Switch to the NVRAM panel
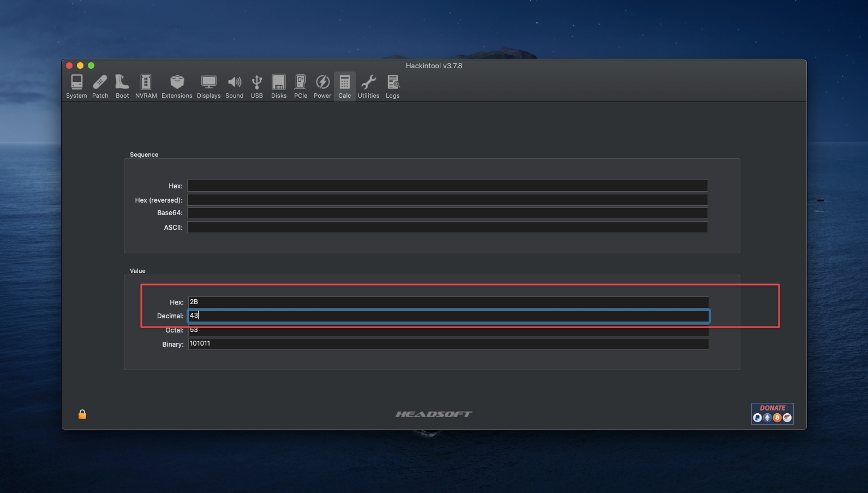The width and height of the screenshot is (868, 493). tap(146, 86)
